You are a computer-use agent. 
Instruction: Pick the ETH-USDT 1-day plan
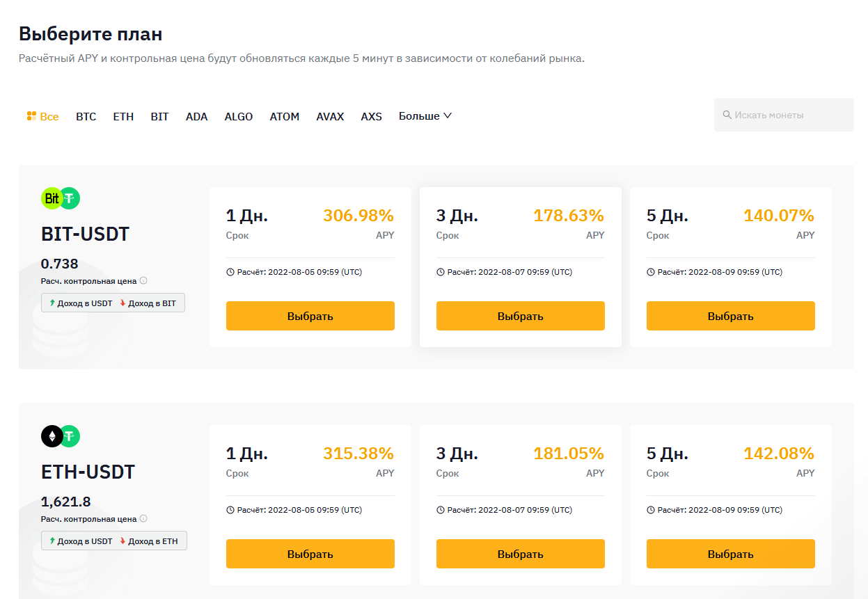point(310,554)
